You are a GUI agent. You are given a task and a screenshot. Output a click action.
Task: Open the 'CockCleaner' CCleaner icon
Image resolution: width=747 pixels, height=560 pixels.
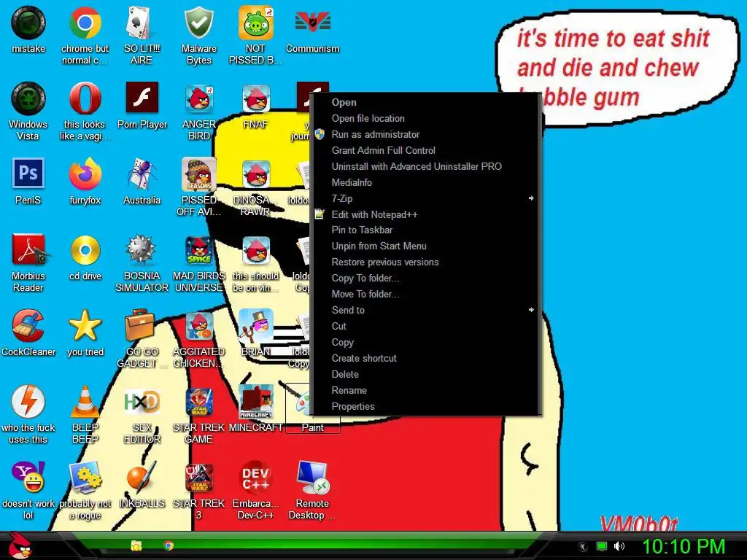(x=28, y=332)
